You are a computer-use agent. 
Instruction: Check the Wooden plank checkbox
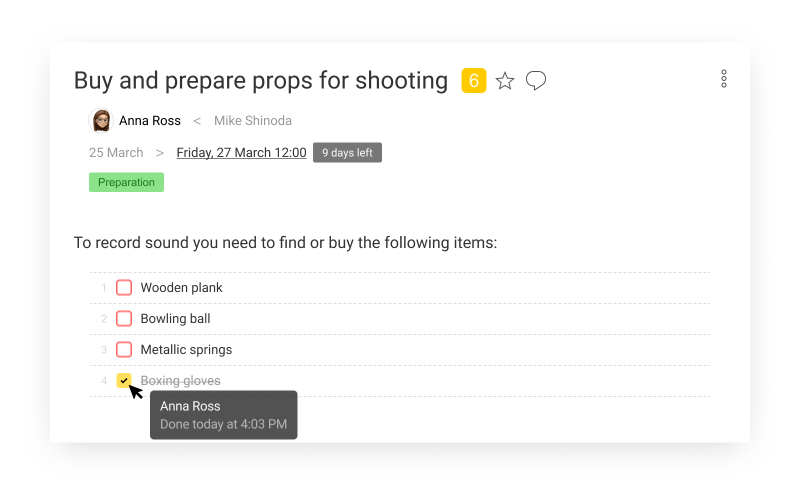[124, 287]
